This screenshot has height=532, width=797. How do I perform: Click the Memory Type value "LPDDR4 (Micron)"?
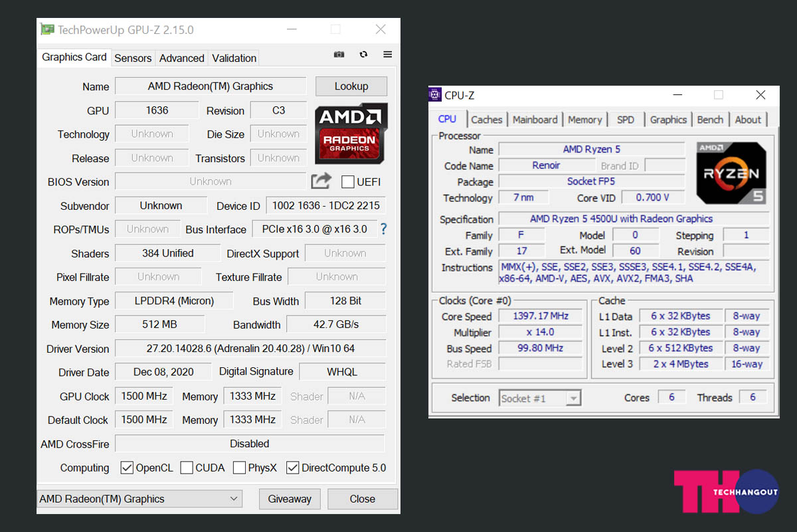point(175,301)
